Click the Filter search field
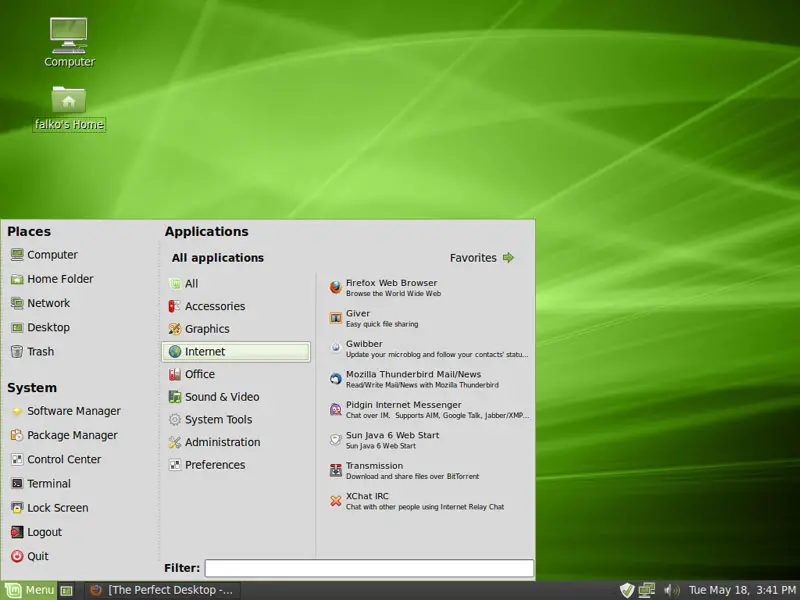Screen dimensions: 800x600 point(369,568)
